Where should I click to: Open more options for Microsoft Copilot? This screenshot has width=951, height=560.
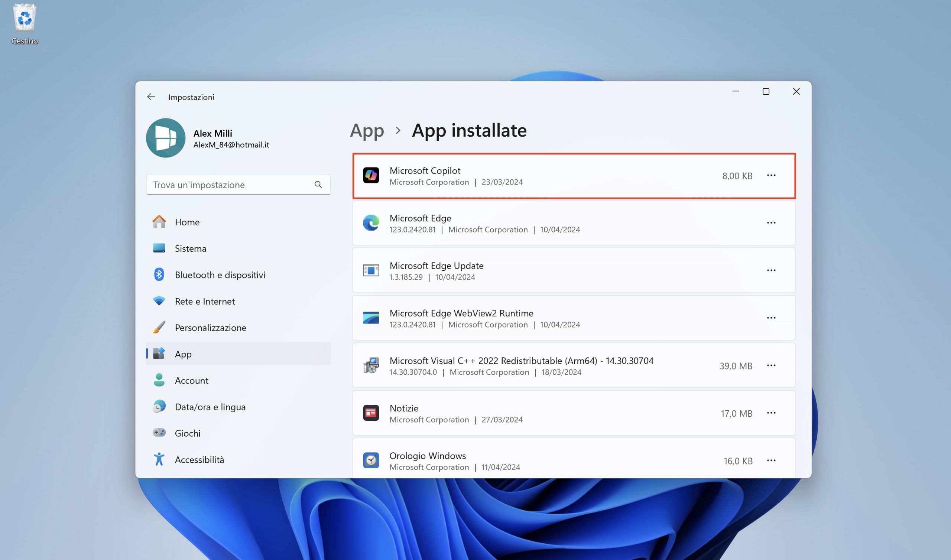(771, 176)
